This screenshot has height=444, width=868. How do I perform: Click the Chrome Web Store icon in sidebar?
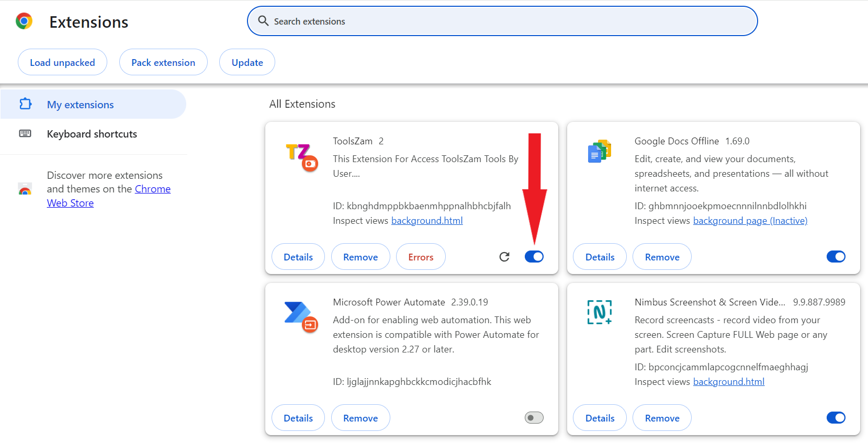click(25, 189)
